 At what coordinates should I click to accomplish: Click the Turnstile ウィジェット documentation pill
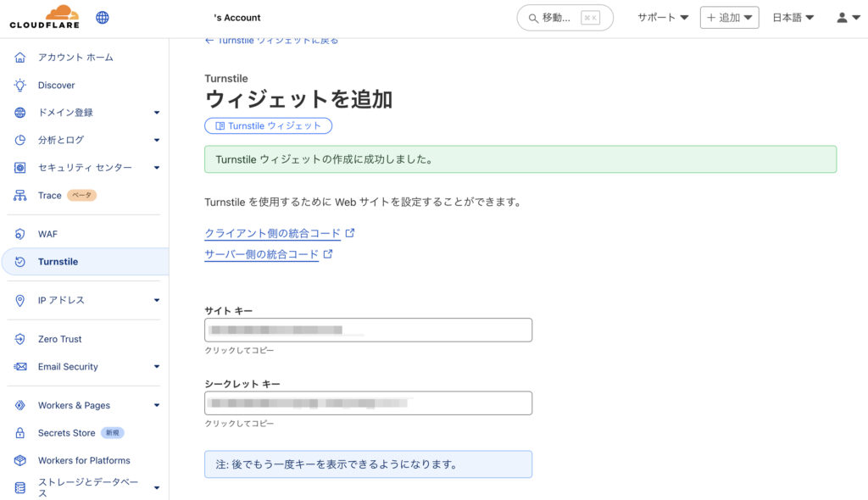(268, 125)
